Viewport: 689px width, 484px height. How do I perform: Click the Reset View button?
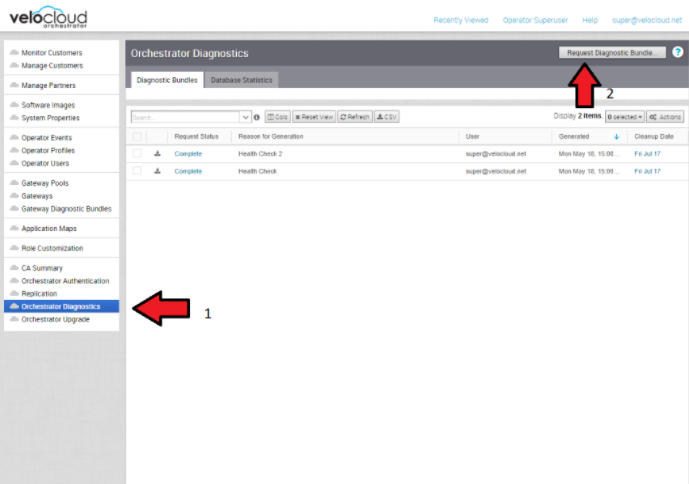pos(314,117)
